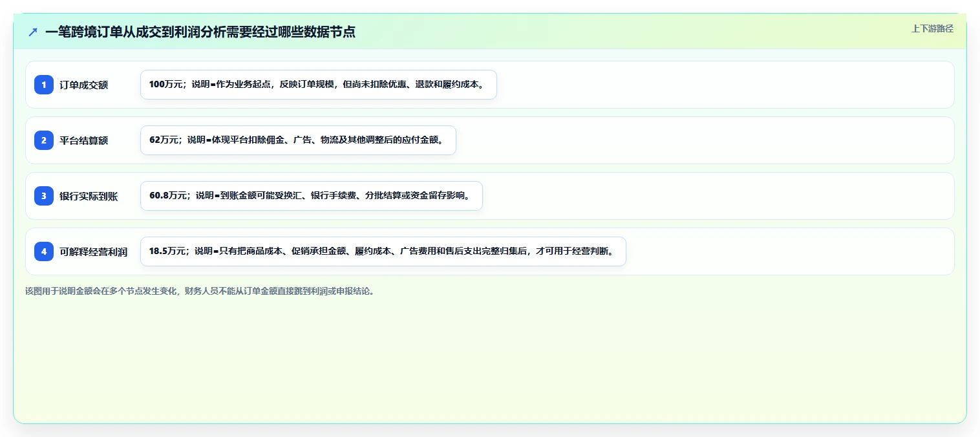Click the 60.8万元 description box
Viewport: 980px width, 437px height.
(312, 196)
